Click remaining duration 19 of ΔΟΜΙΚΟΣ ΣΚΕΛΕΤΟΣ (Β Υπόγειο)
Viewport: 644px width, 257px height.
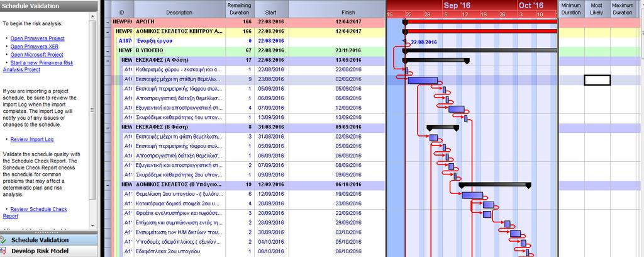(248, 184)
